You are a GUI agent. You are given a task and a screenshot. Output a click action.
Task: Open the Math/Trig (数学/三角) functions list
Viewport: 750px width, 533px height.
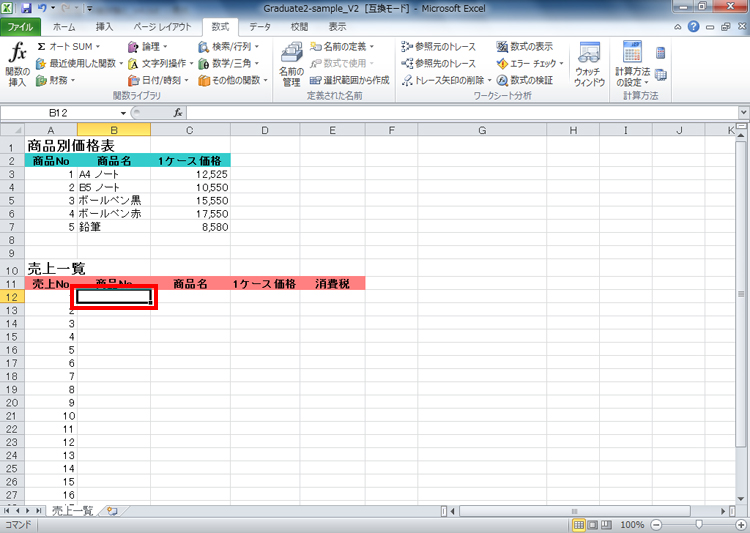coord(229,63)
